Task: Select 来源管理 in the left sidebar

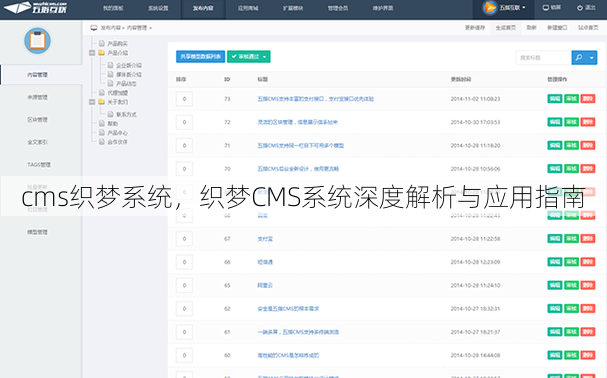Action: tap(38, 97)
